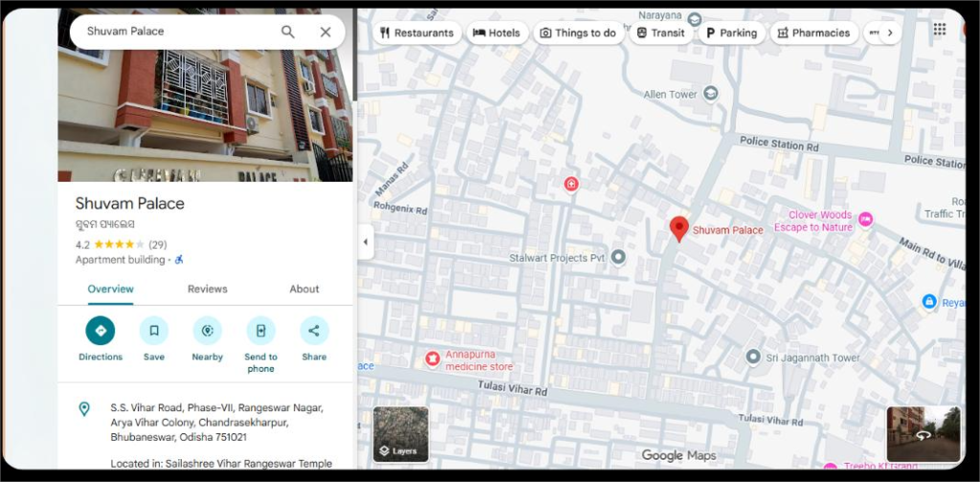Open the Google apps grid
Screen dimensions: 980x482
coord(939,30)
